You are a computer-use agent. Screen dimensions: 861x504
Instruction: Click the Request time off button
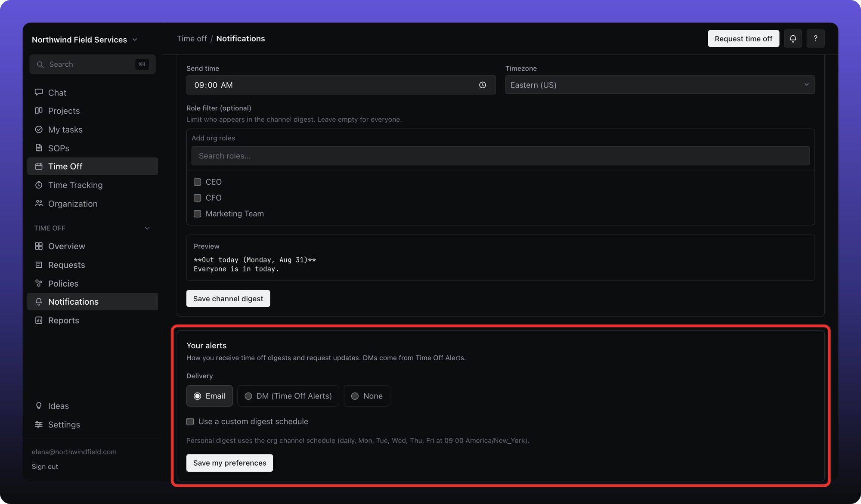pos(743,39)
